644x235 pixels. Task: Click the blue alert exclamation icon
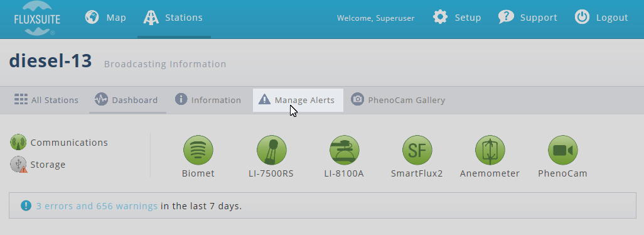click(26, 205)
